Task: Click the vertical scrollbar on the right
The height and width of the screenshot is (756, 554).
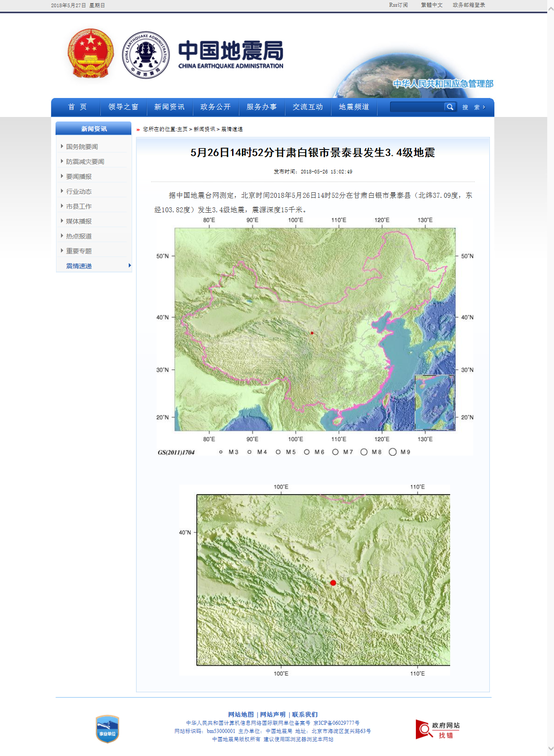Action: [x=551, y=378]
